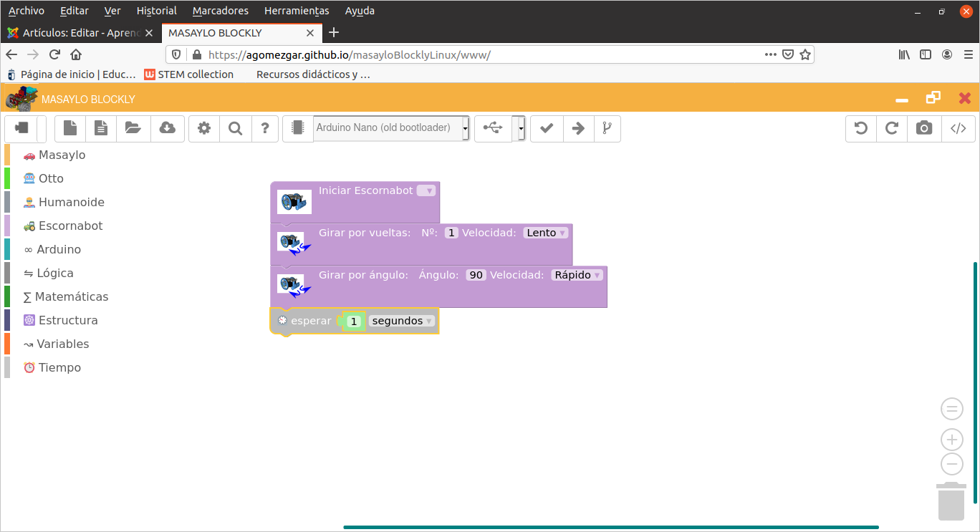Zoom in the workspace with plus circle
This screenshot has width=980, height=532.
coord(951,440)
